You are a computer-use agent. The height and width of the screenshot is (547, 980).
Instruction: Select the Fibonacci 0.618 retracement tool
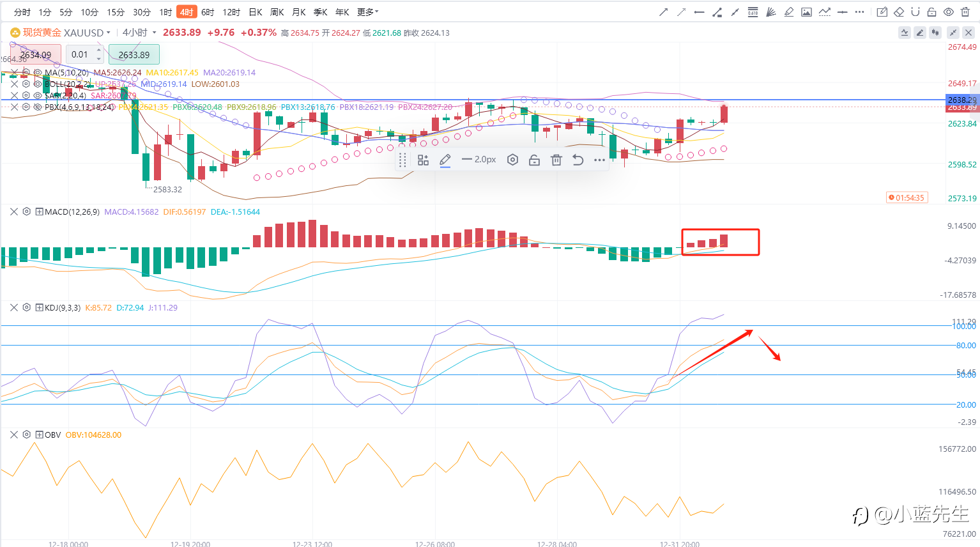[x=753, y=12]
